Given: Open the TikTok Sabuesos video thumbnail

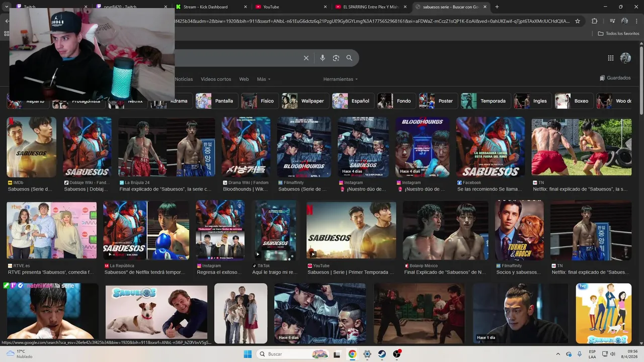Looking at the screenshot, I should (275, 231).
